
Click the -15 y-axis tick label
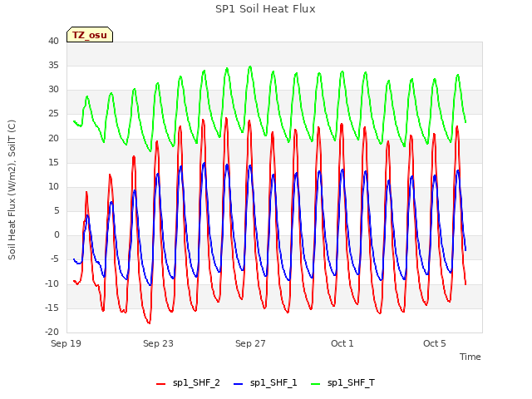52,308
